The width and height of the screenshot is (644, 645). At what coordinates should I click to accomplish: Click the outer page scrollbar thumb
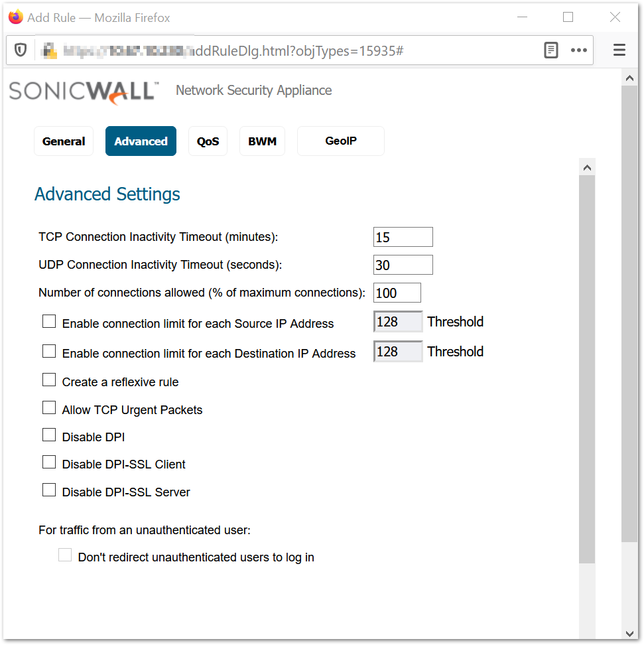(x=629, y=314)
